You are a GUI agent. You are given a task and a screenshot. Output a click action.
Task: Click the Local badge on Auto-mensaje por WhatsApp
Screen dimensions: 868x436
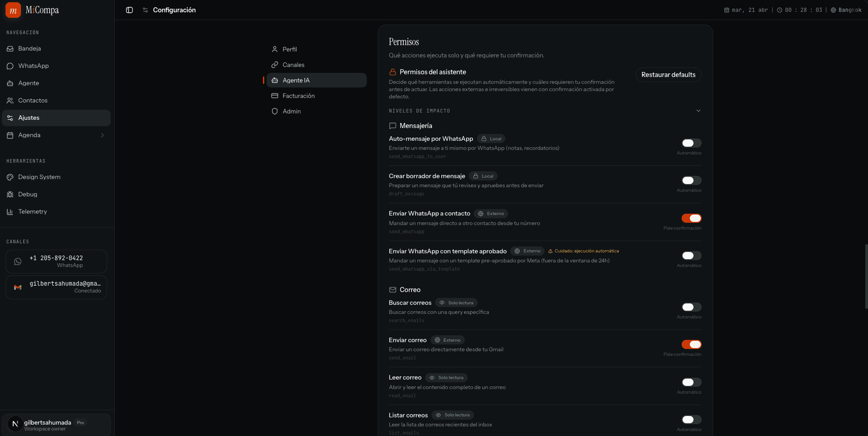click(491, 139)
